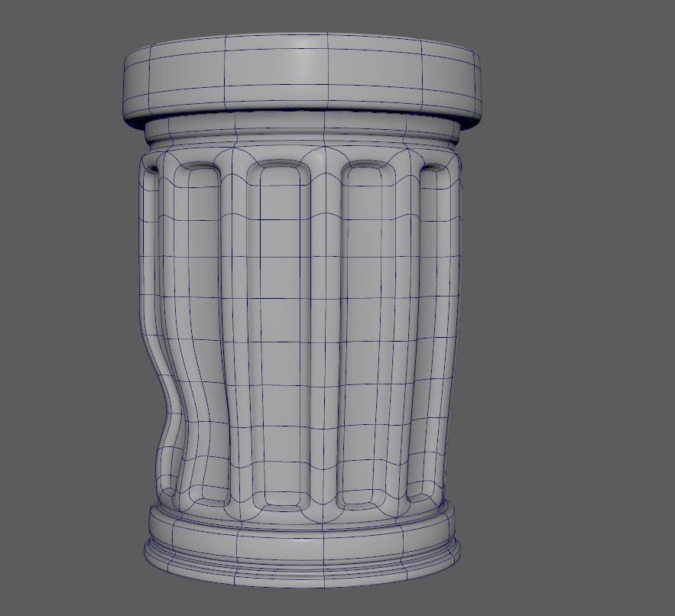Viewport: 675px width, 616px height.
Task: Select the ringed base of the column model
Action: click(302, 546)
